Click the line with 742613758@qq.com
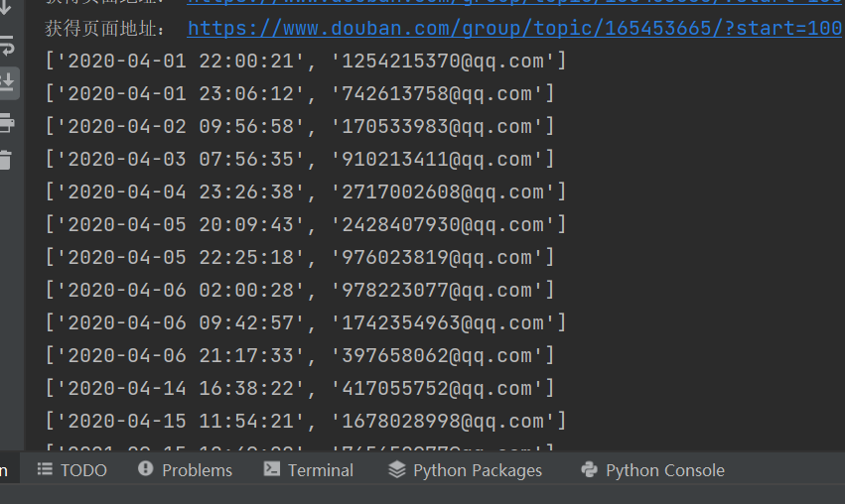Image resolution: width=845 pixels, height=504 pixels. 300,94
